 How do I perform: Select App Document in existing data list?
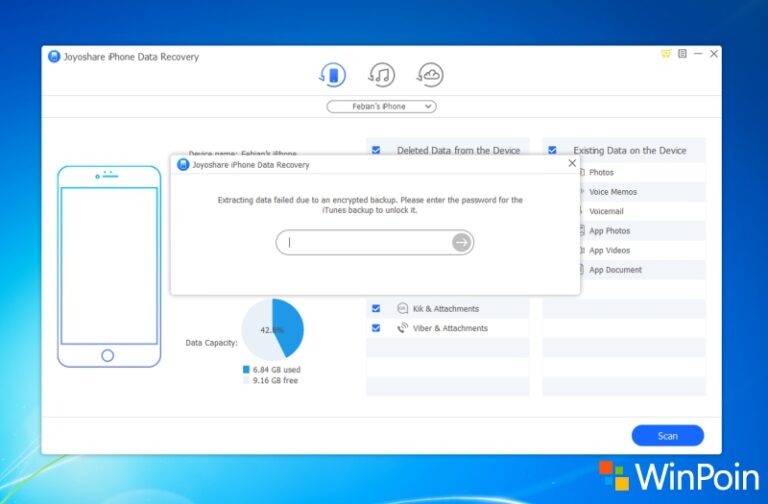pyautogui.click(x=615, y=270)
